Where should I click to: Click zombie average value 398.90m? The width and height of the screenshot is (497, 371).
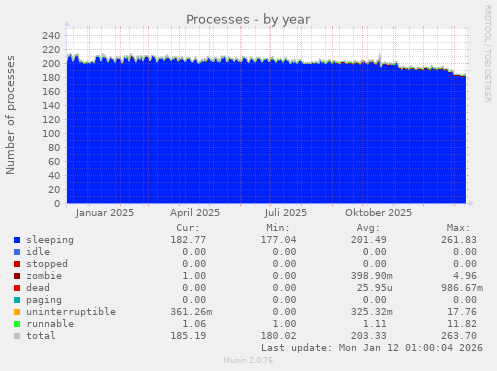pos(372,276)
